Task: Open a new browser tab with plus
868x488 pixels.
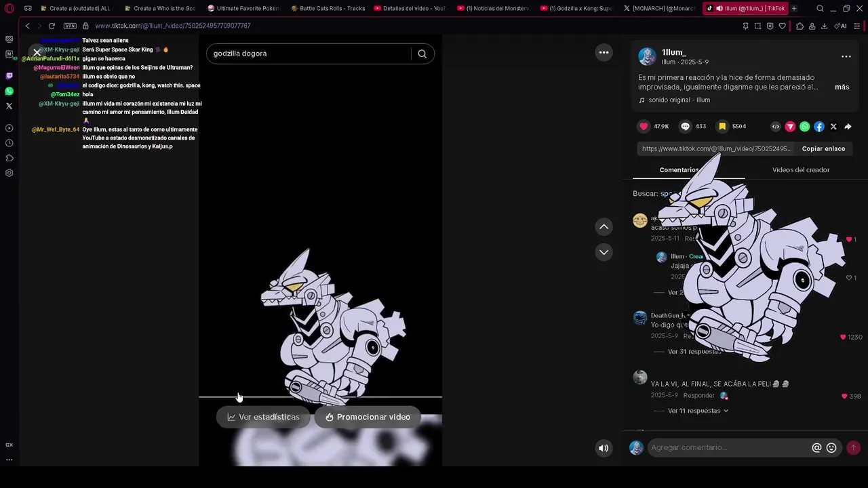Action: point(794,9)
